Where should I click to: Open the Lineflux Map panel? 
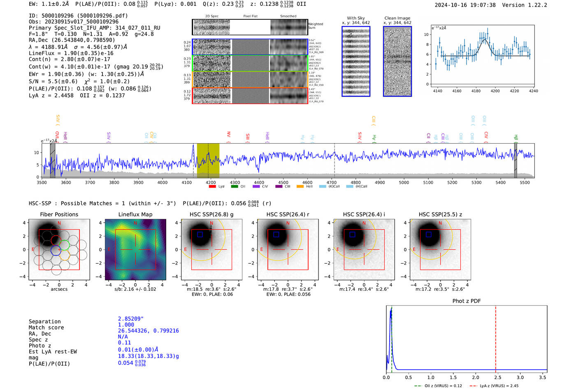coord(135,249)
